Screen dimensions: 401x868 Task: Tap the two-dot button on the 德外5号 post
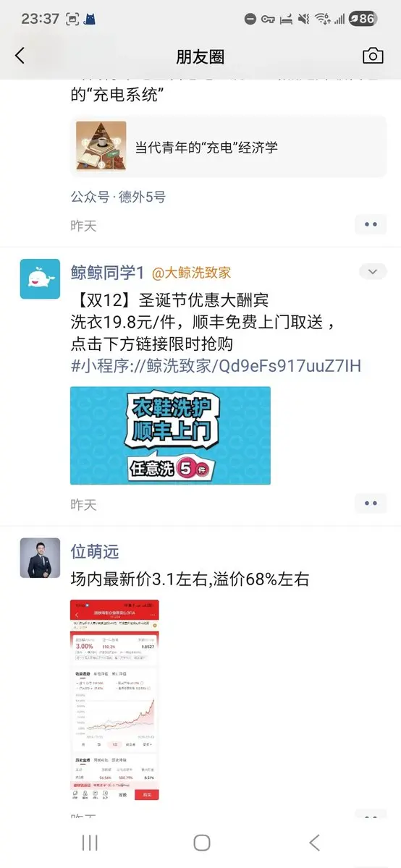click(371, 225)
